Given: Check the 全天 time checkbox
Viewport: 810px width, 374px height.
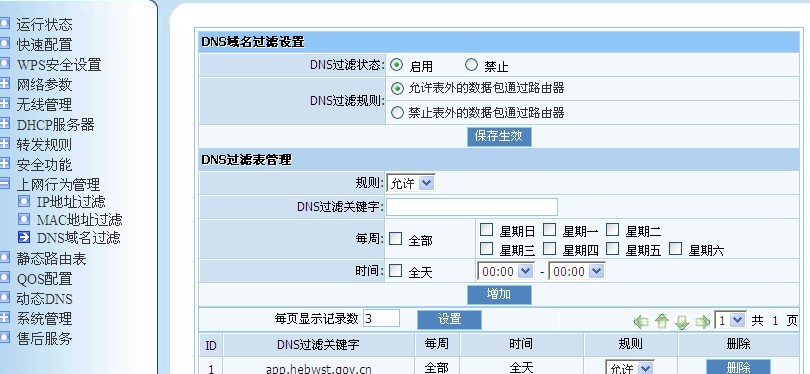Looking at the screenshot, I should tap(396, 271).
